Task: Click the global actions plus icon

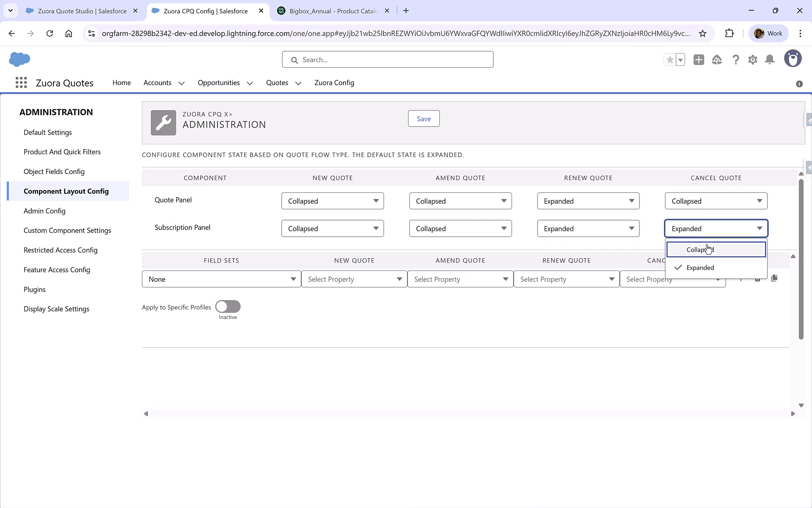Action: [699, 60]
